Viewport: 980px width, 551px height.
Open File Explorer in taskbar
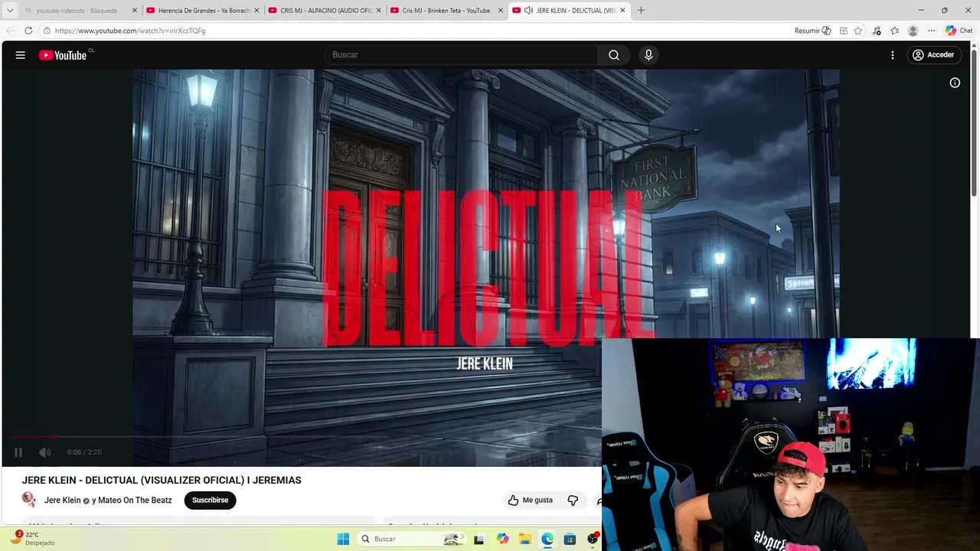coord(525,540)
